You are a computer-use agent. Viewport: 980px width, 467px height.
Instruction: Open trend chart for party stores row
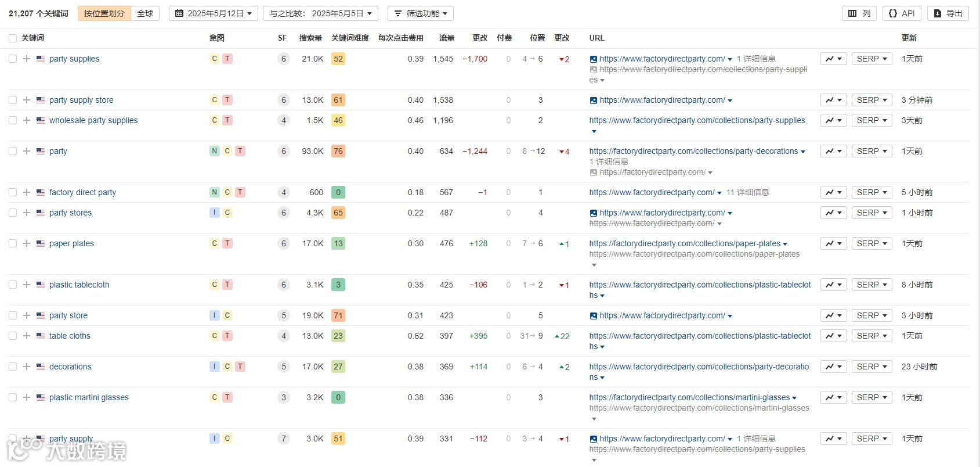coord(834,213)
